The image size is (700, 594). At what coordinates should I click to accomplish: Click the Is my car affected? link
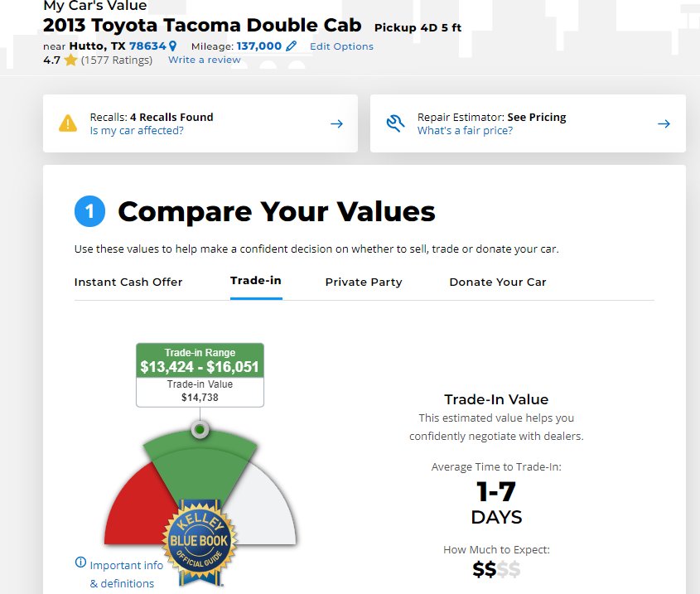[x=137, y=130]
